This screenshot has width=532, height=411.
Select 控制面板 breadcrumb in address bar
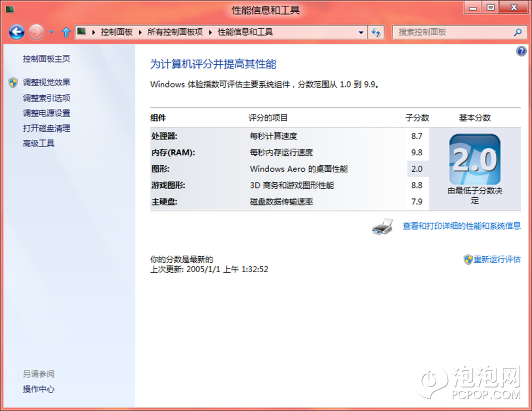click(117, 32)
